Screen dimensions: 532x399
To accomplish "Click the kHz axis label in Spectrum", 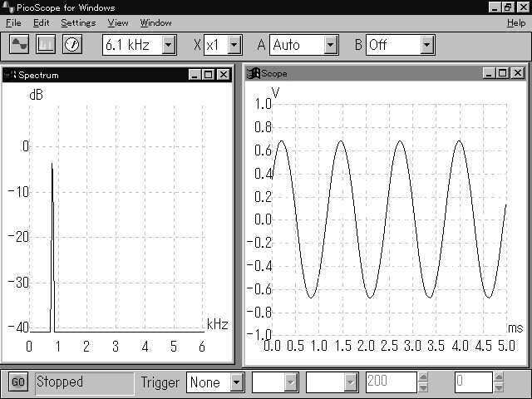I will (x=217, y=324).
